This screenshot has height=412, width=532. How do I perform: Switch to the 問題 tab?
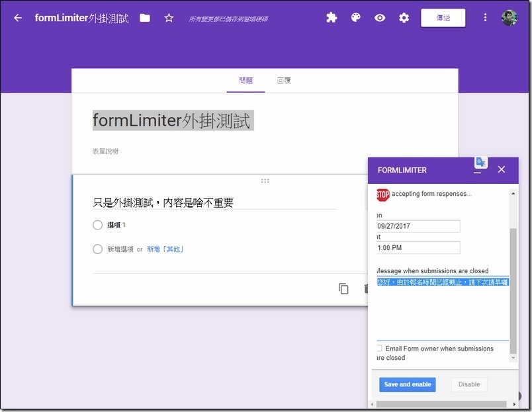tap(245, 81)
